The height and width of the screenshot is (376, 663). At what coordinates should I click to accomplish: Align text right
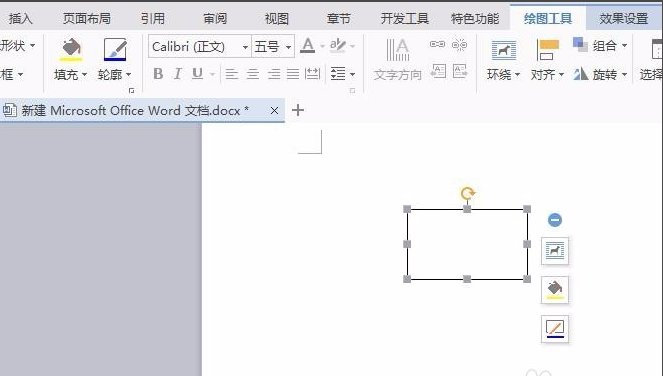tap(274, 74)
